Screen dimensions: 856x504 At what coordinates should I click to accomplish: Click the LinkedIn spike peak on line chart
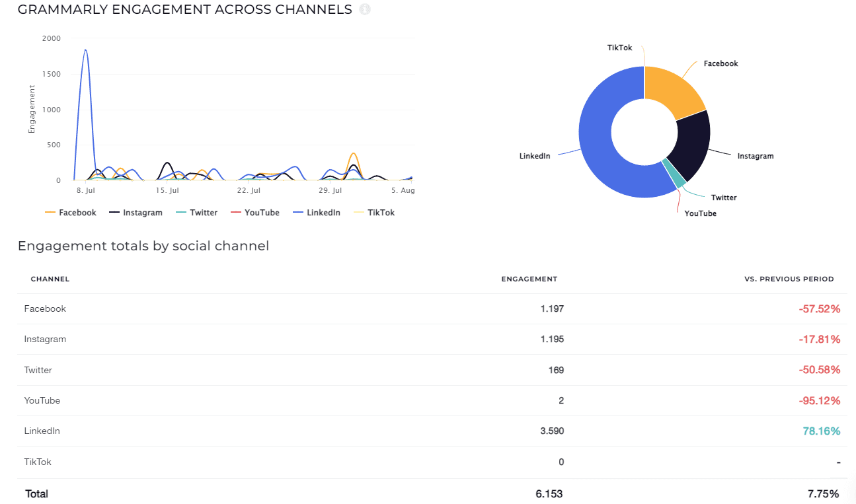point(85,50)
